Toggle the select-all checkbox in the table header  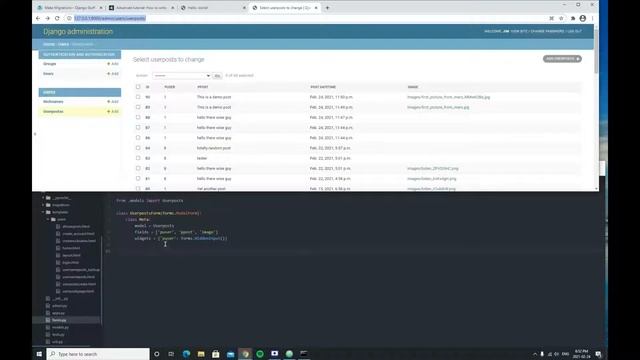(138, 87)
